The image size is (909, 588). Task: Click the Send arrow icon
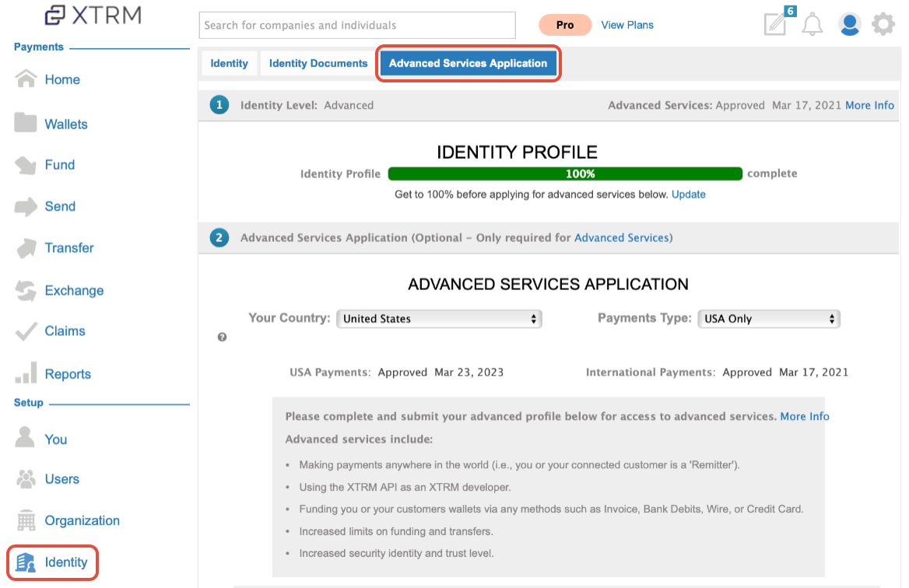click(x=26, y=206)
